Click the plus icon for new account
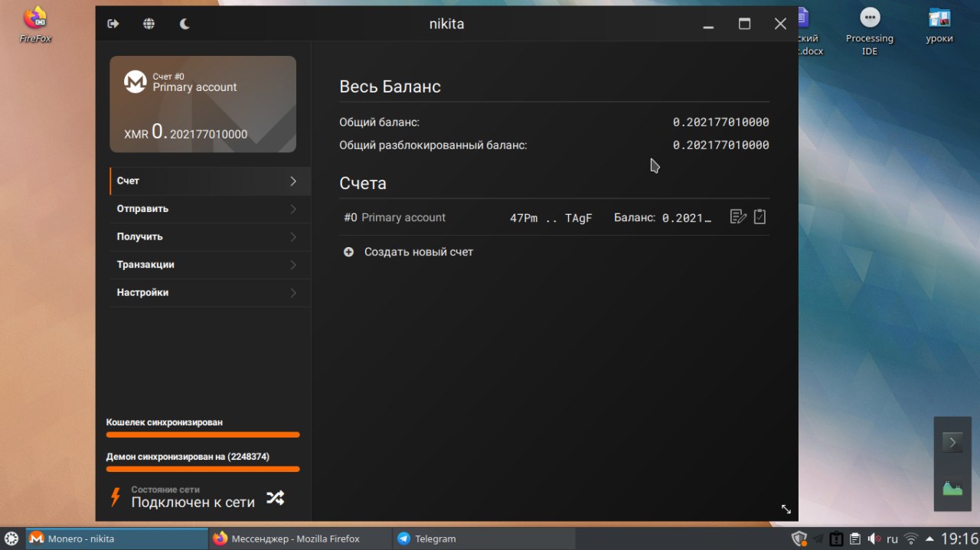980x550 pixels. 348,252
